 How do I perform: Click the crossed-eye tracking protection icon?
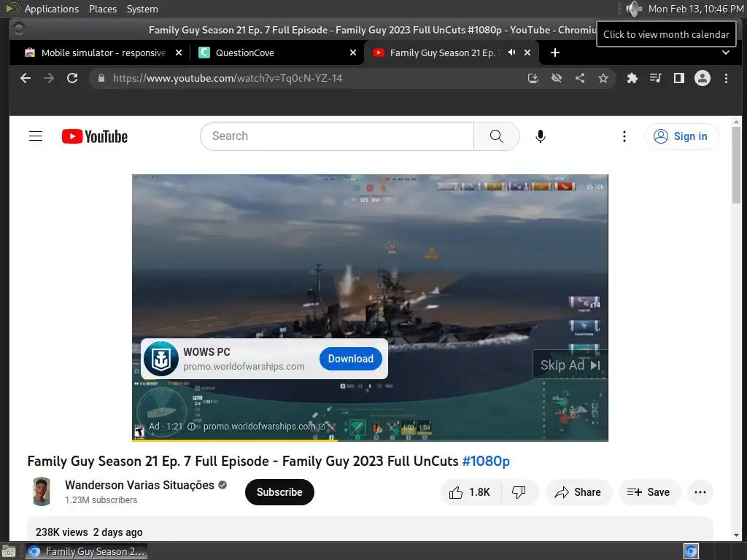(x=557, y=78)
